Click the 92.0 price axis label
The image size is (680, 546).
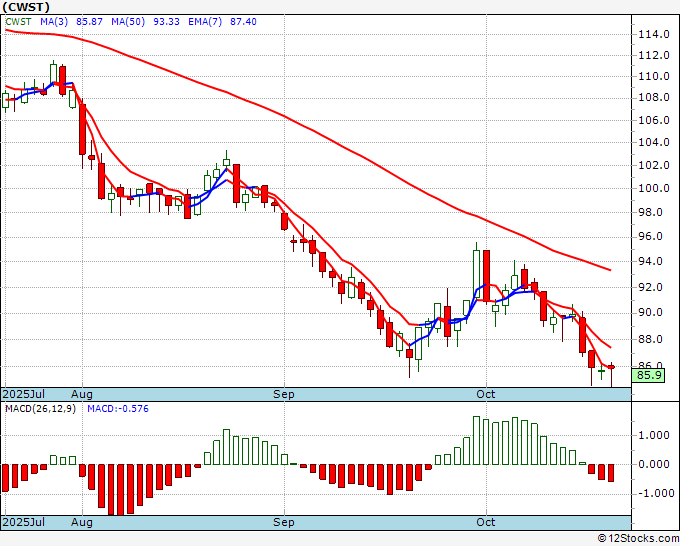(x=651, y=287)
